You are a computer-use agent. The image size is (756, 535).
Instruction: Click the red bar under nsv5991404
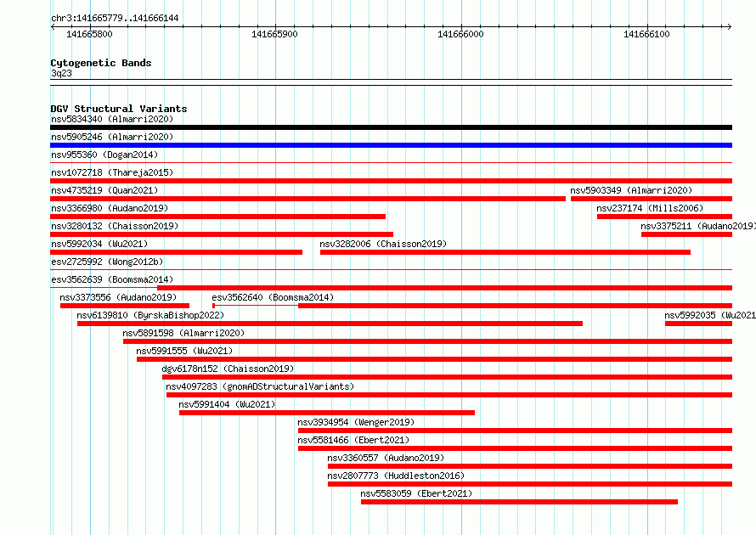click(327, 413)
